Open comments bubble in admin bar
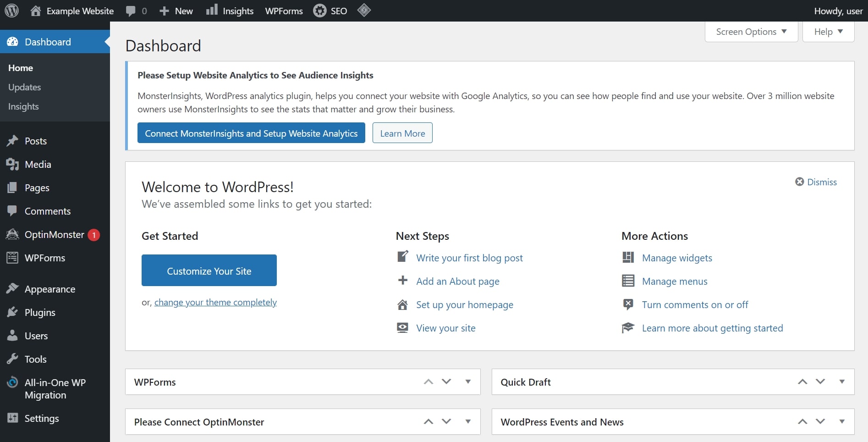The image size is (868, 442). coord(131,11)
